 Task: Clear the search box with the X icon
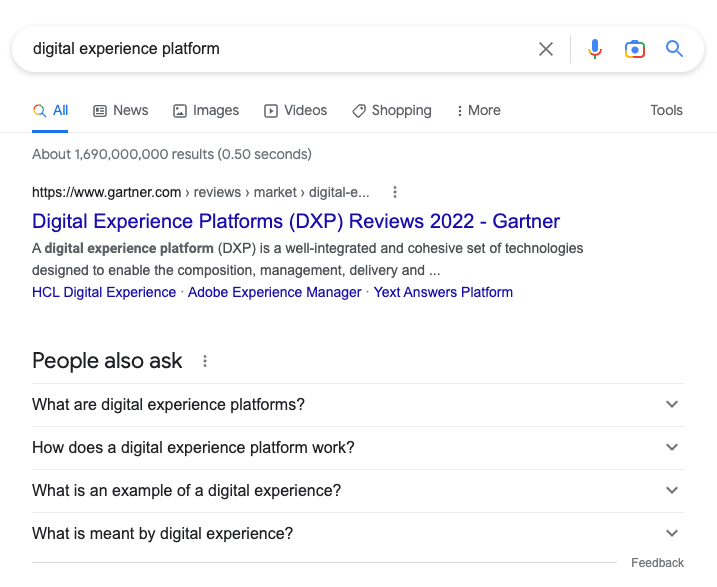[x=546, y=49]
